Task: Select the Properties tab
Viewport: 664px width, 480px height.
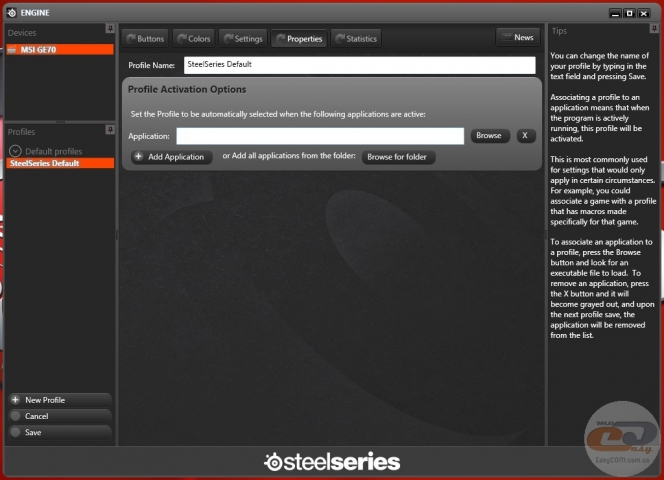Action: tap(299, 39)
